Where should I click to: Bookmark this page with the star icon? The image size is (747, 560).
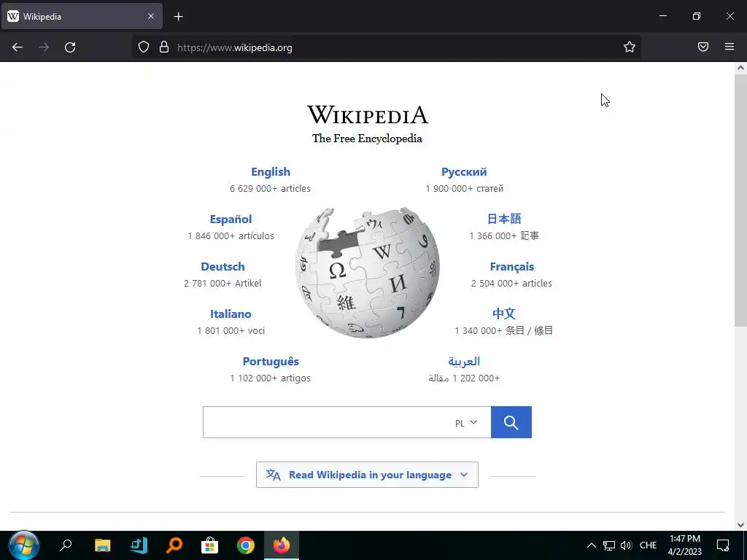tap(630, 47)
